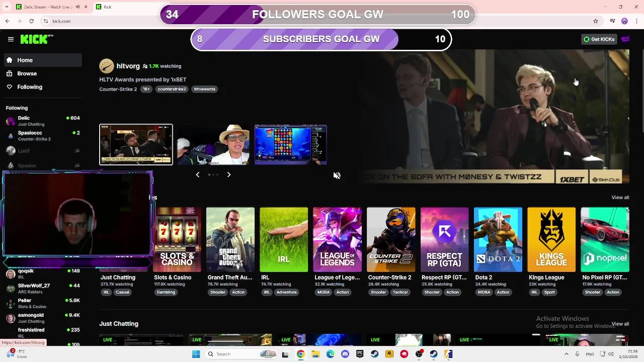Unmute the featured stream player
Viewport: 644px width, 362px height.
pos(337,175)
